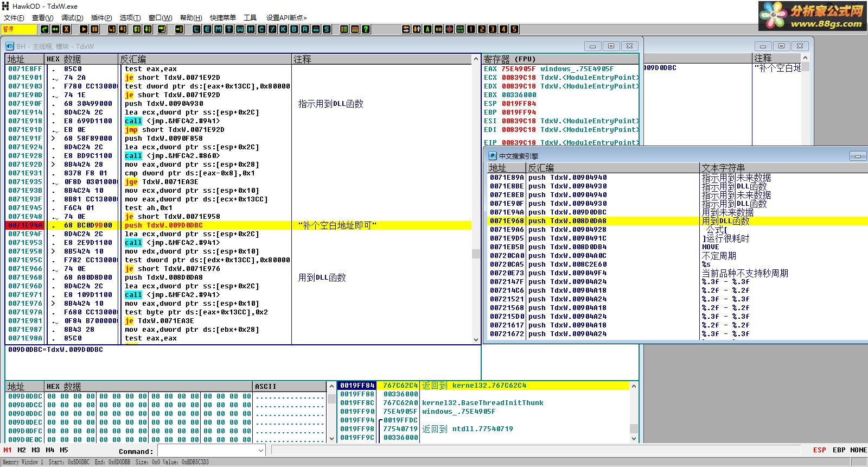Open the 设置API断点> menu
This screenshot has height=467, width=868.
(286, 18)
